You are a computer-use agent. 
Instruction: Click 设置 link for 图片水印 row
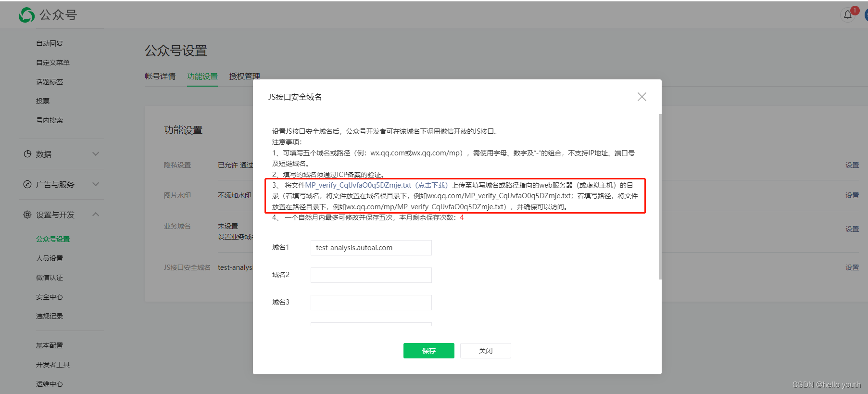pyautogui.click(x=852, y=195)
